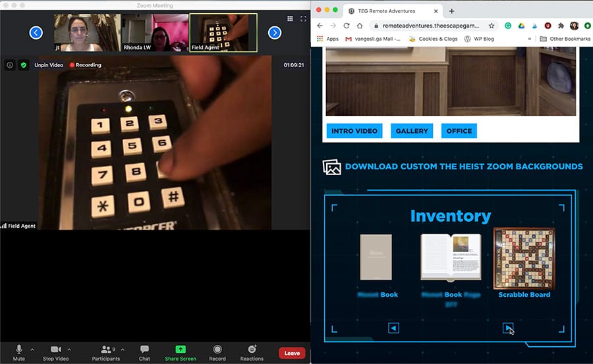Go forward in Chrome browser
The width and height of the screenshot is (593, 364).
[x=333, y=26]
